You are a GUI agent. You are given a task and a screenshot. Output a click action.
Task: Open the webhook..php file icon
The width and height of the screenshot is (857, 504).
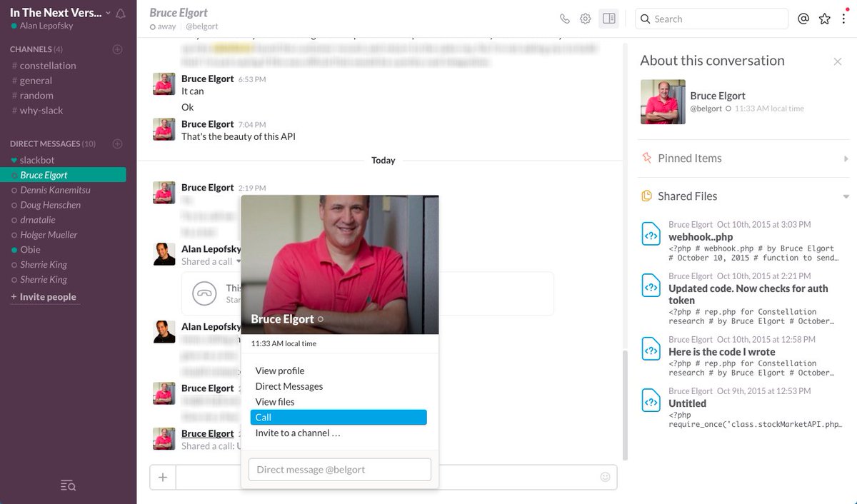click(651, 233)
